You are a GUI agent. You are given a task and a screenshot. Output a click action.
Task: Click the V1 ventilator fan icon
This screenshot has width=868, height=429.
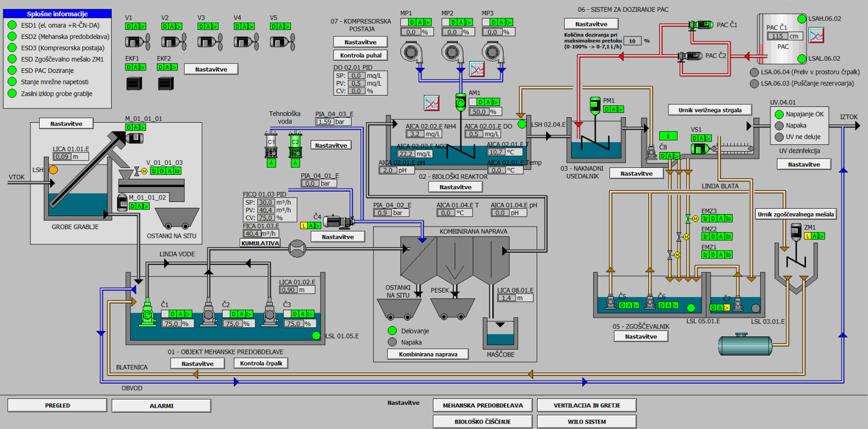[x=137, y=42]
